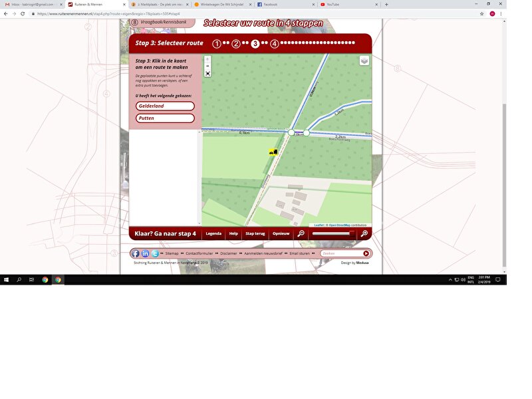The image size is (532, 399).
Task: Click the map zoom out minus button
Action: (207, 66)
